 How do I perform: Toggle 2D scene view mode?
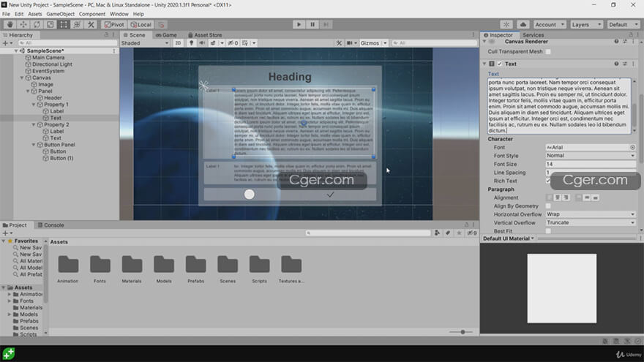click(178, 43)
